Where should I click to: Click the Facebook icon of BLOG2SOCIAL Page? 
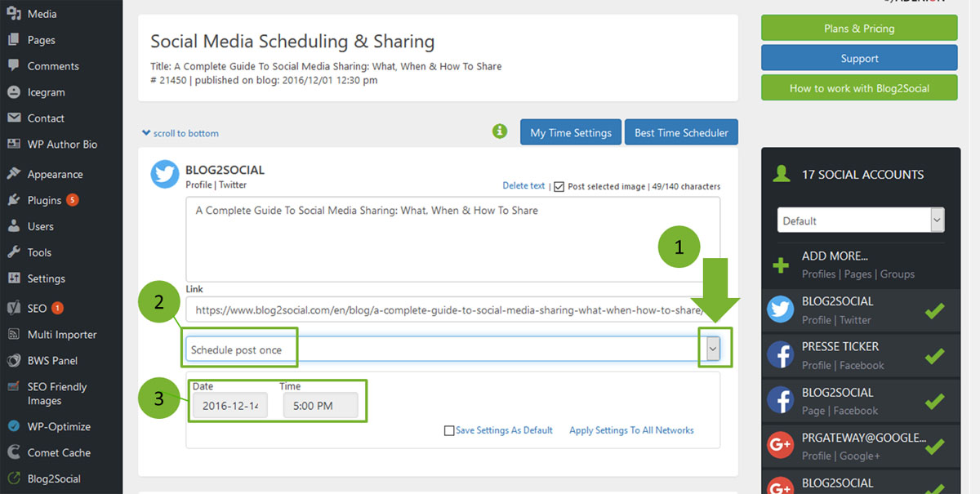pyautogui.click(x=781, y=401)
